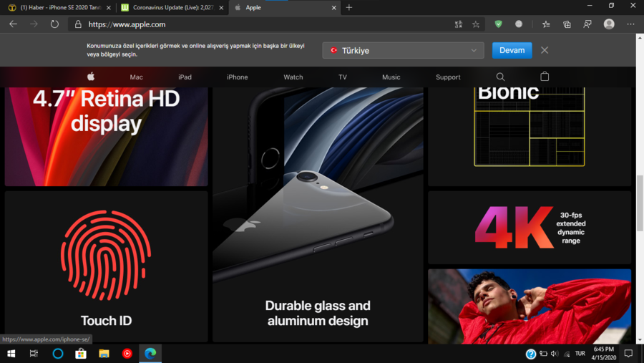
Task: Open the iPad menu
Action: click(185, 77)
